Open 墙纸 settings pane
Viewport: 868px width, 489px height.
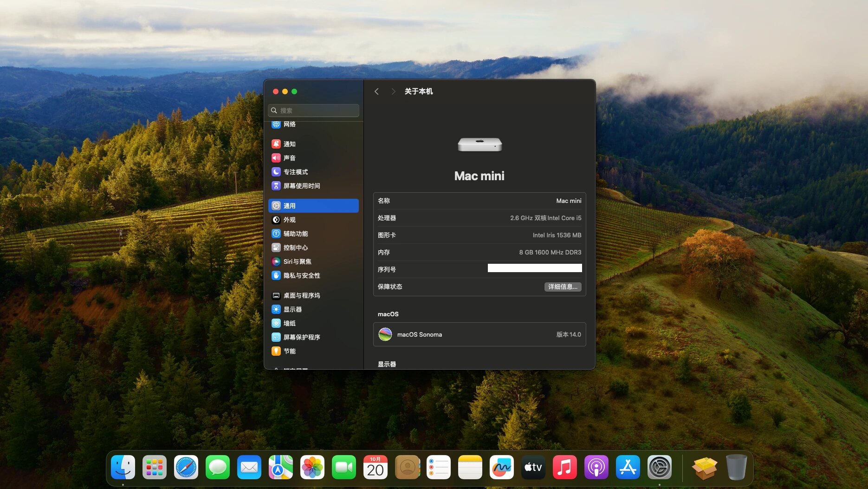pos(313,323)
